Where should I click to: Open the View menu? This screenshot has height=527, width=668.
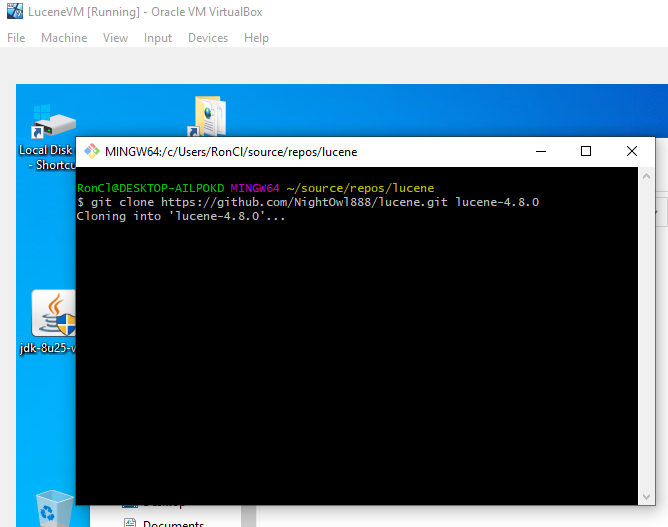(x=115, y=38)
